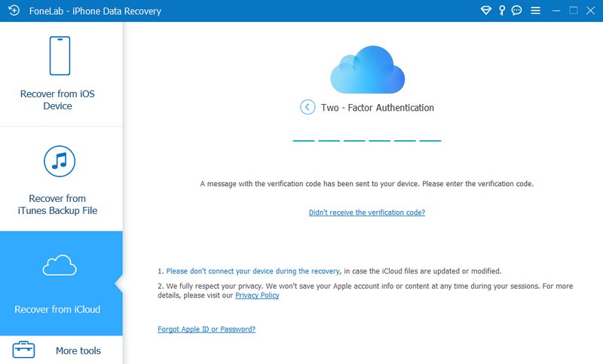Click the iCloud cloud icon in sidebar
The height and width of the screenshot is (364, 603).
60,265
